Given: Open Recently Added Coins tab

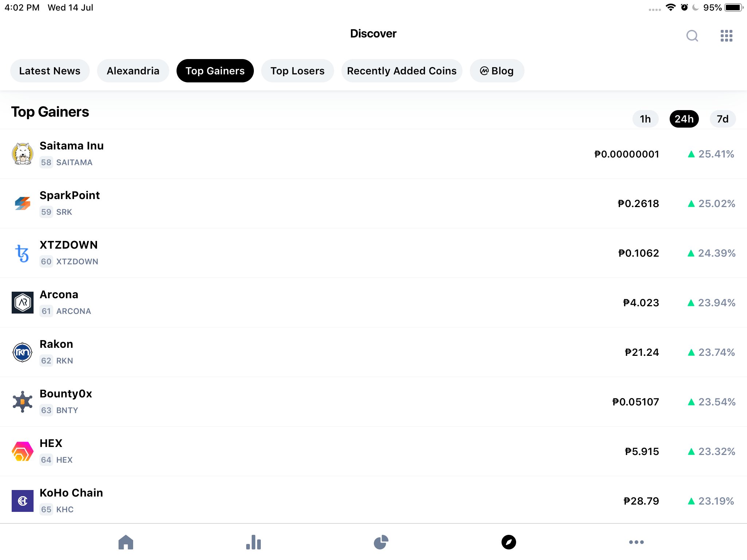Looking at the screenshot, I should 402,71.
